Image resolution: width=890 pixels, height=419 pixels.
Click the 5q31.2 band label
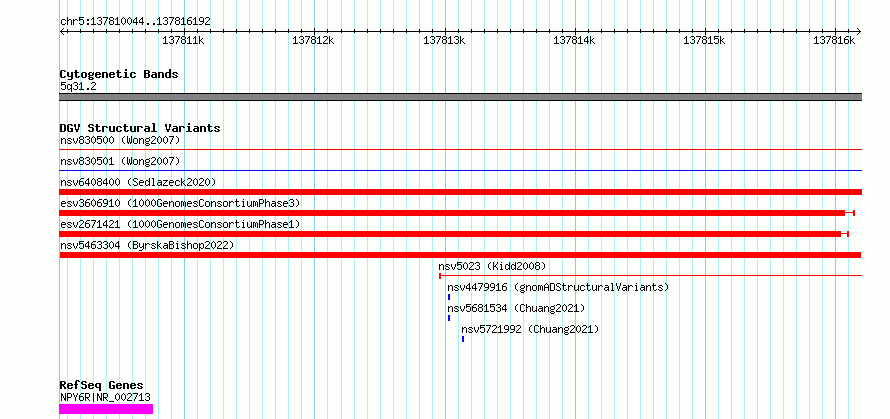coord(78,87)
